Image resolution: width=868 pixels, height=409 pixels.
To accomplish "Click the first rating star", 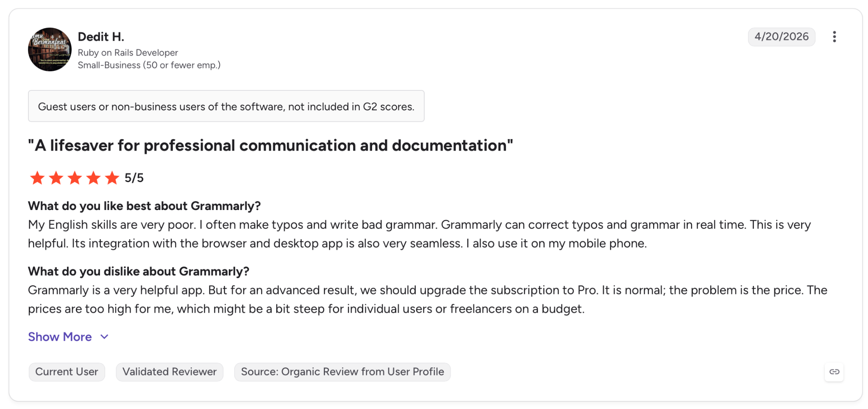I will coord(37,178).
